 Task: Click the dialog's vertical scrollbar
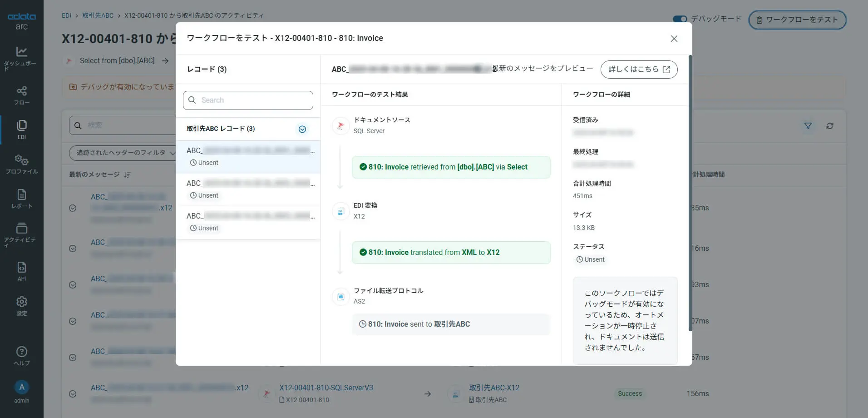(x=690, y=193)
